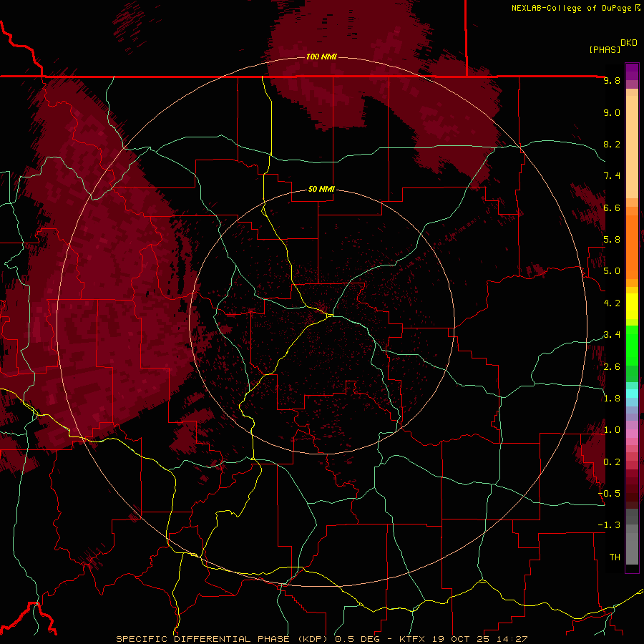Viewport: 644px width, 644px height.
Task: Click the -1.3 value on the color scale
Action: tap(609, 525)
